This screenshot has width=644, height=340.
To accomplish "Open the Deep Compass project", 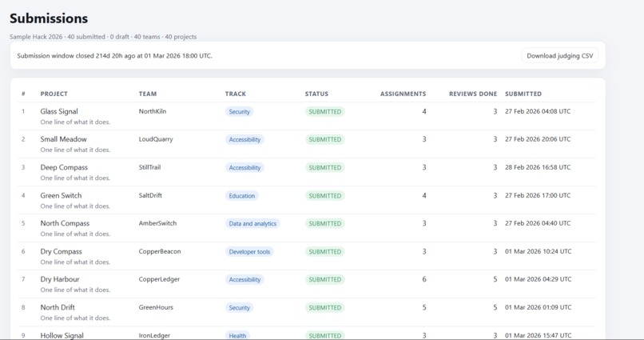I will (x=64, y=167).
